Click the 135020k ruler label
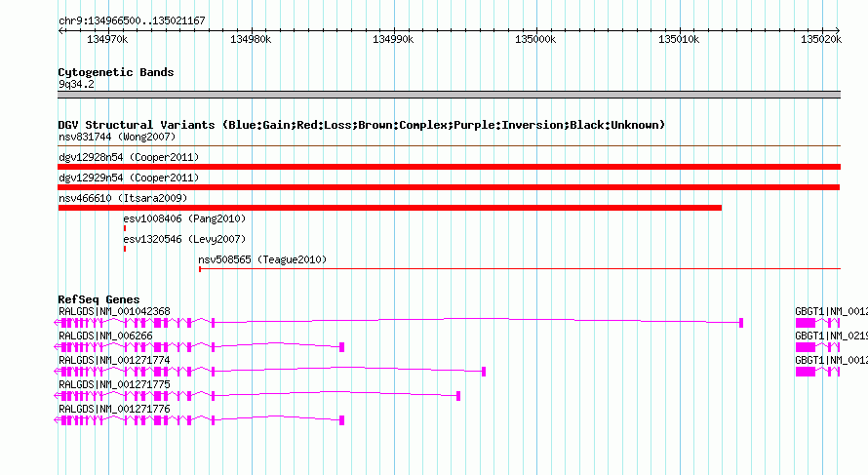 click(x=821, y=39)
